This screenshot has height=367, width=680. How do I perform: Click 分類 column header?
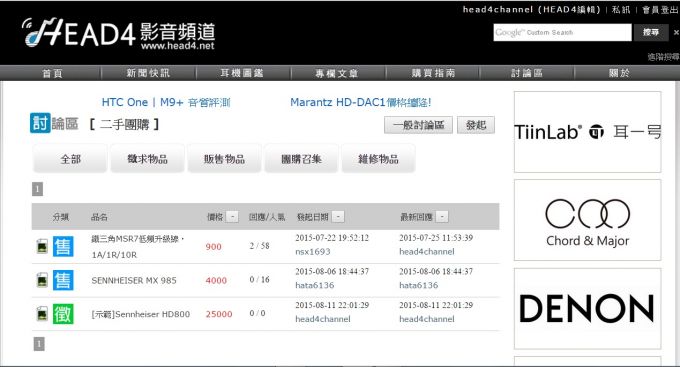click(x=61, y=217)
